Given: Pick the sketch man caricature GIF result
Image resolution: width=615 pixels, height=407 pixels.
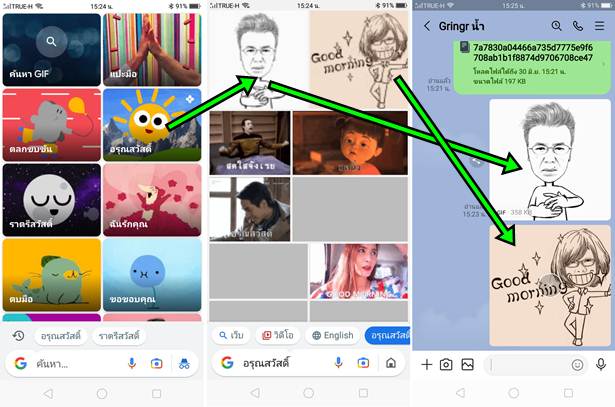Looking at the screenshot, I should (258, 60).
